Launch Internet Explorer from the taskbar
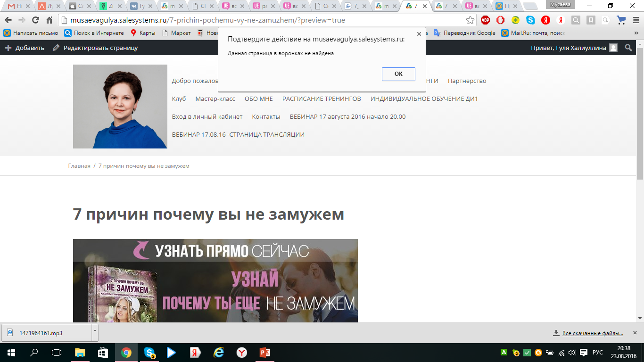Viewport: 644px width, 362px height. (219, 353)
